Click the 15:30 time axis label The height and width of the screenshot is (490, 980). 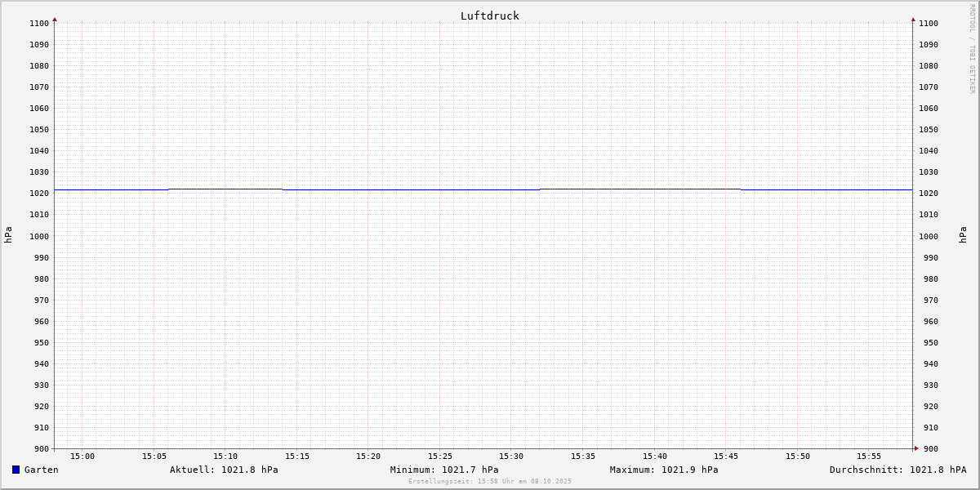pos(511,457)
